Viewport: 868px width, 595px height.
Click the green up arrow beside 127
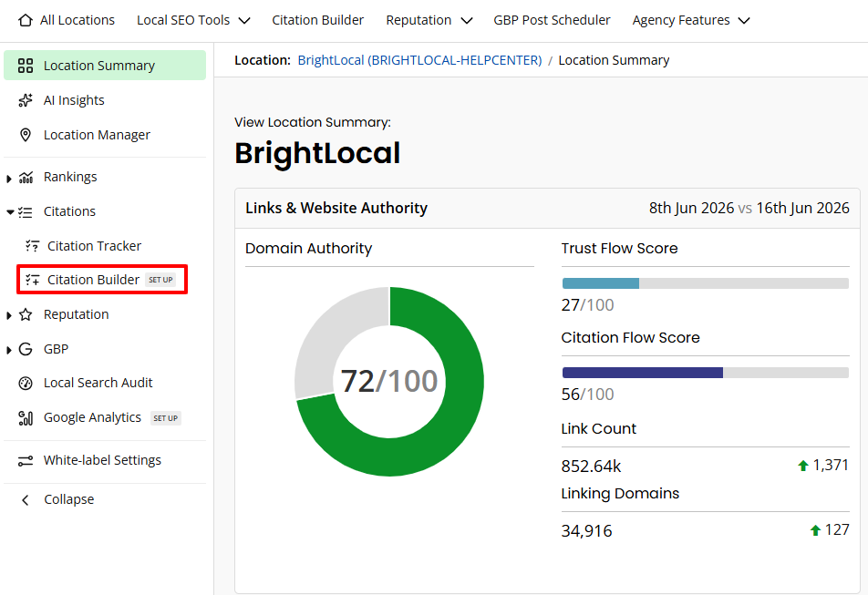pos(815,530)
